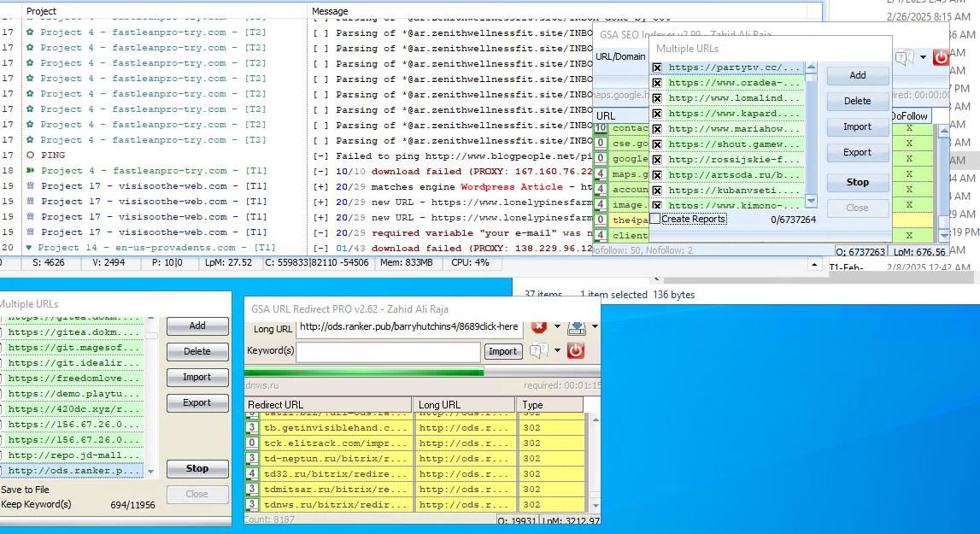
Task: Open dropdown arrow beside Indexer help icon
Action: 923,57
